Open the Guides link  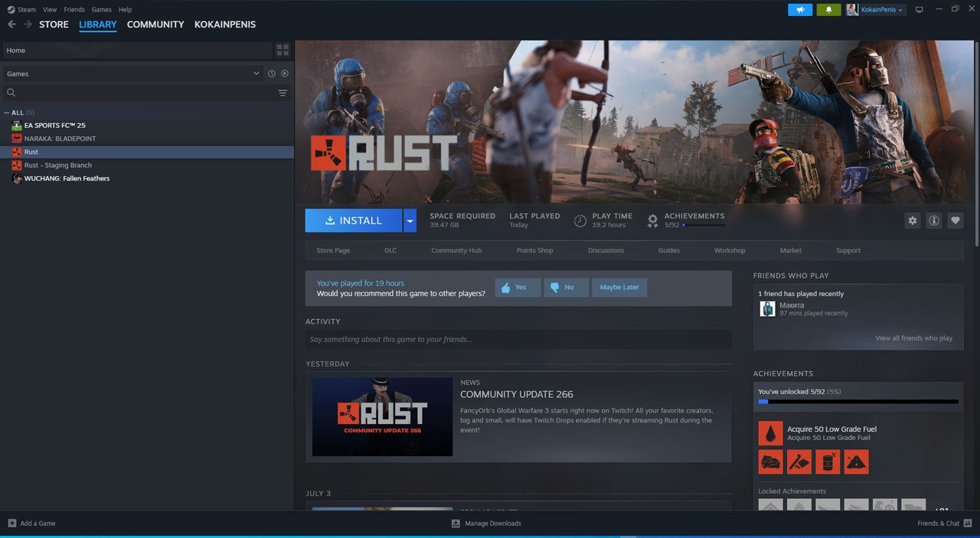coord(669,250)
